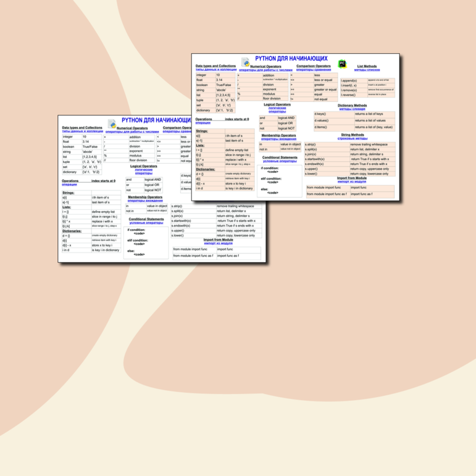Click the 'Membership Operators' heading on the back sheet
This screenshot has height=476, width=476.
(x=145, y=197)
